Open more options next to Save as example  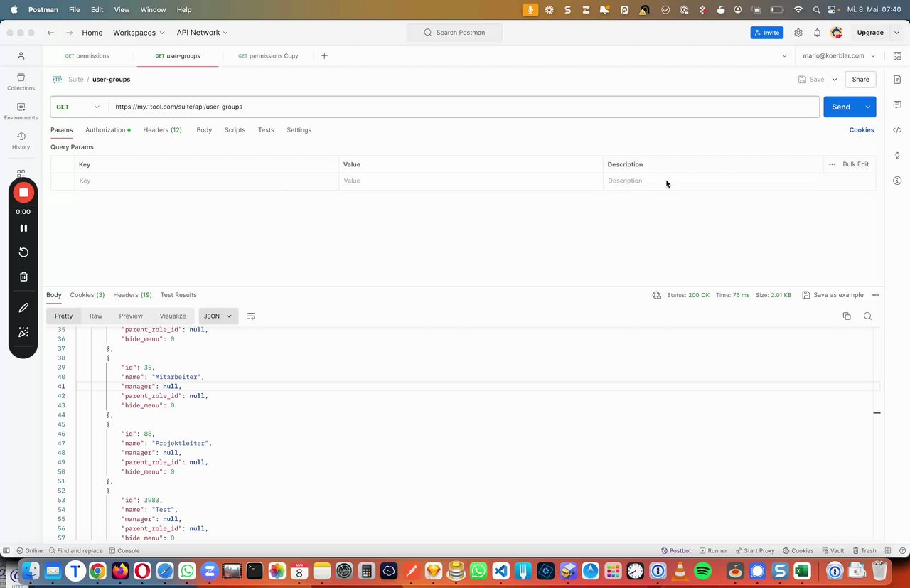[x=875, y=295]
